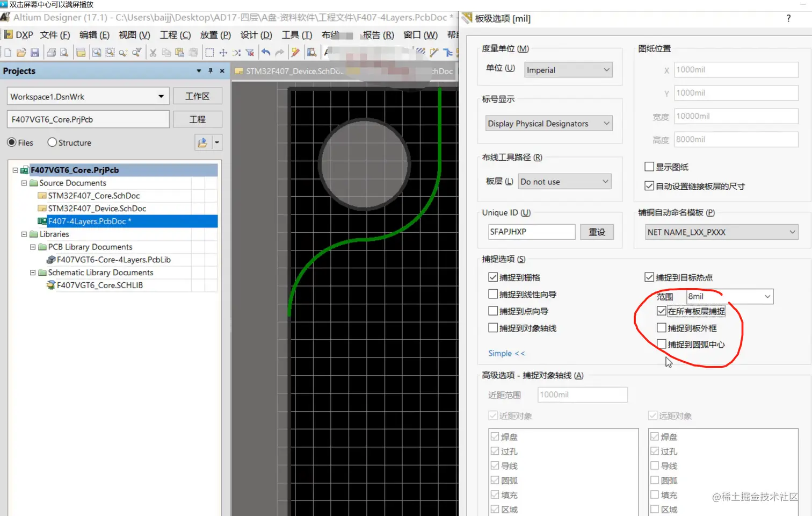Click the Simple << link
The width and height of the screenshot is (812, 516).
[506, 353]
